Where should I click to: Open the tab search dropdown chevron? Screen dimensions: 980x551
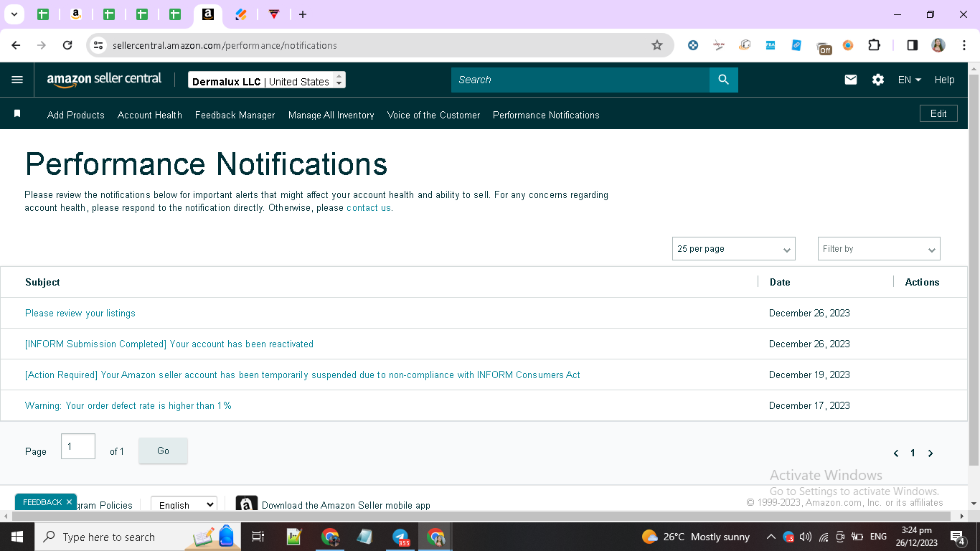point(14,14)
